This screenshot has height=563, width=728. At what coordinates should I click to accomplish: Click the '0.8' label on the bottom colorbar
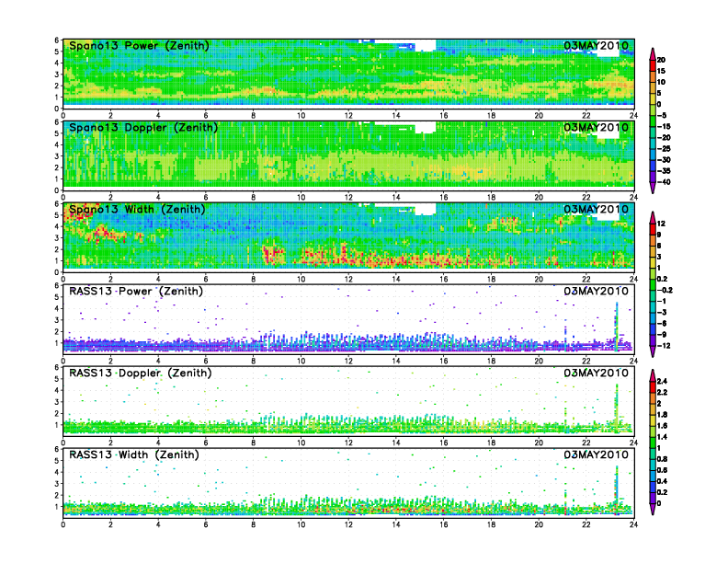pos(663,459)
